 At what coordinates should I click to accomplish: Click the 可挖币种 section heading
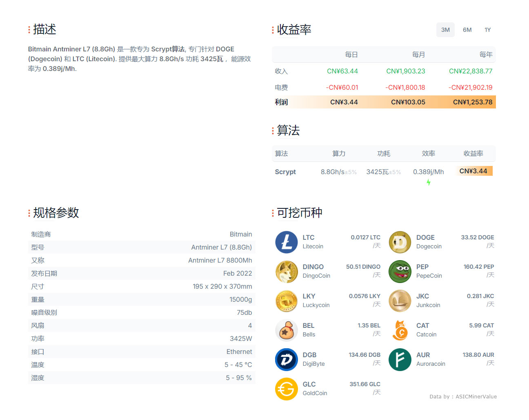point(300,213)
